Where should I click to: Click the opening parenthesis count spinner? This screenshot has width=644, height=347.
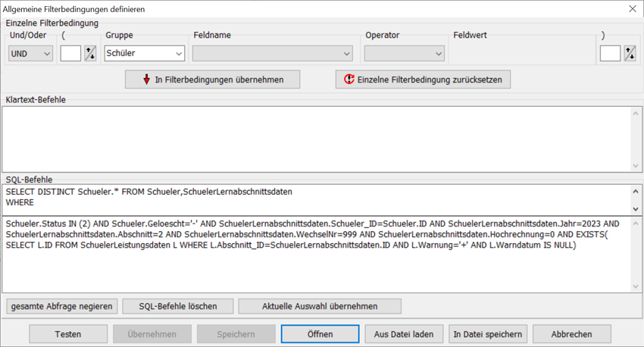click(90, 53)
